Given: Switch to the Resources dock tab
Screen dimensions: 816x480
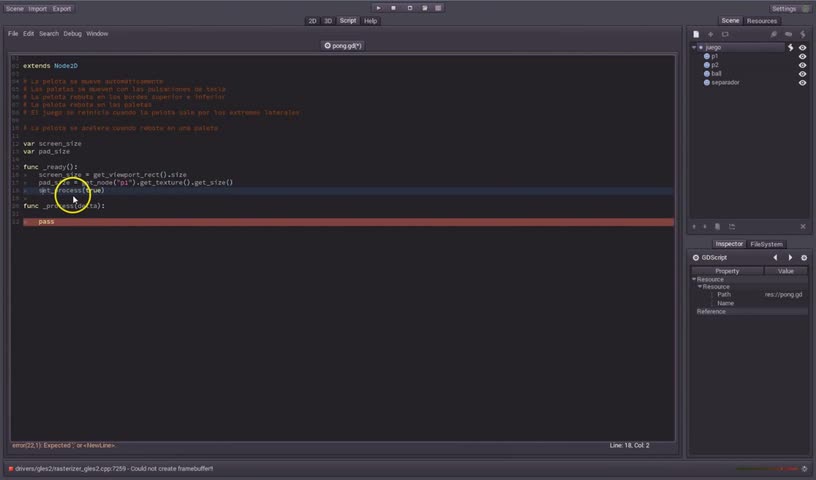Looking at the screenshot, I should [x=761, y=21].
